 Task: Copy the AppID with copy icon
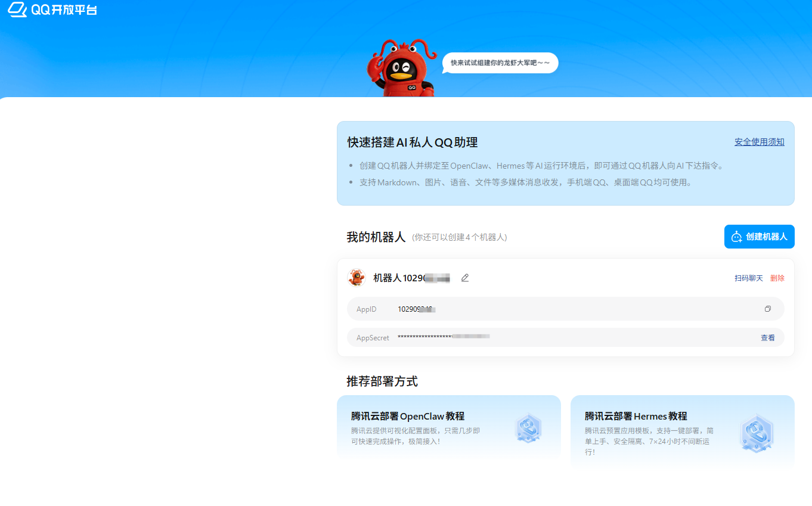click(768, 309)
